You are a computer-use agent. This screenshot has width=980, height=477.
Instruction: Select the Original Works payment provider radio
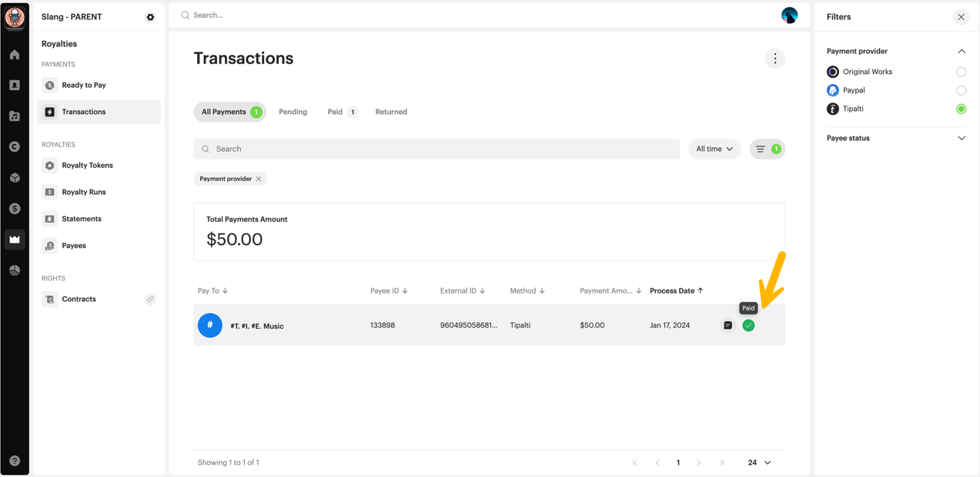(x=961, y=72)
